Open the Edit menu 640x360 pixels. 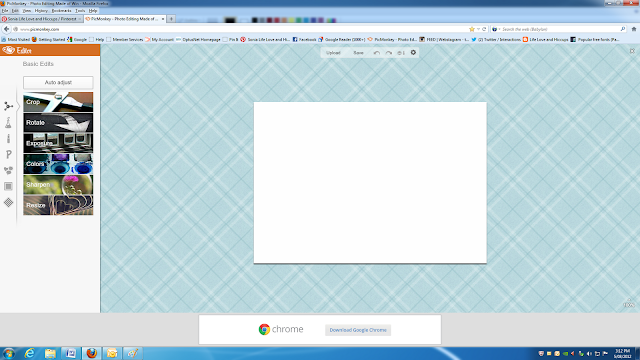(15, 11)
